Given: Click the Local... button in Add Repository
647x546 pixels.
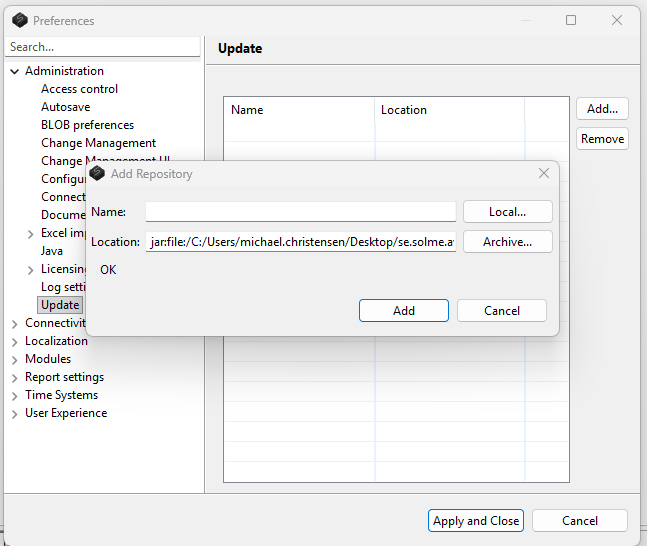Looking at the screenshot, I should (x=507, y=211).
